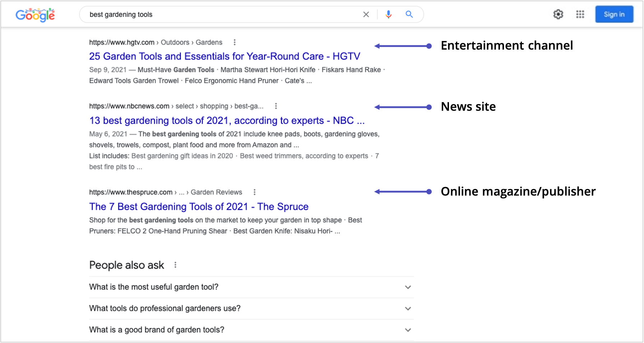Screen dimensions: 644x343
Task: Open the 25 Garden Tools HGTV link
Action: 224,56
